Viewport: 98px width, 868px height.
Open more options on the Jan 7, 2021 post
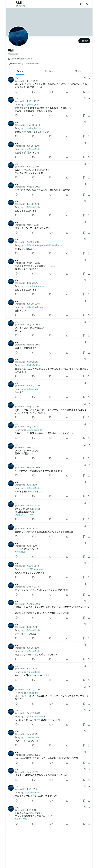[x=89, y=78]
